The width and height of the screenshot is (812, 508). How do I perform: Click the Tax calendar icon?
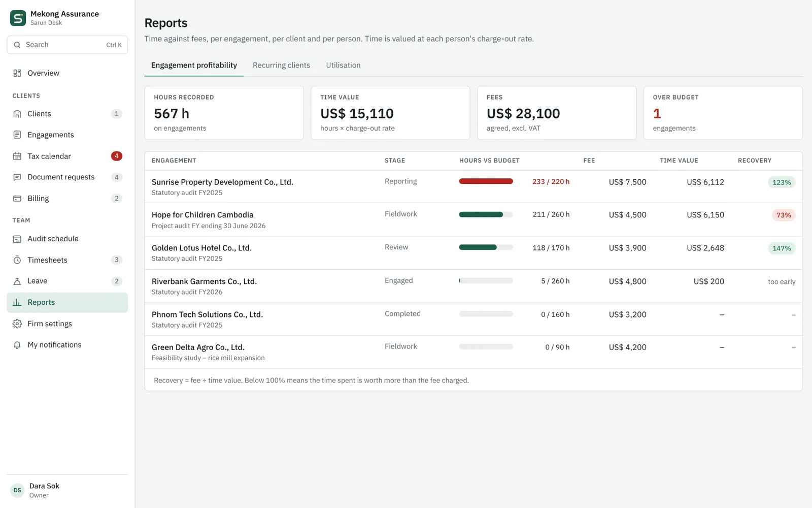click(17, 156)
